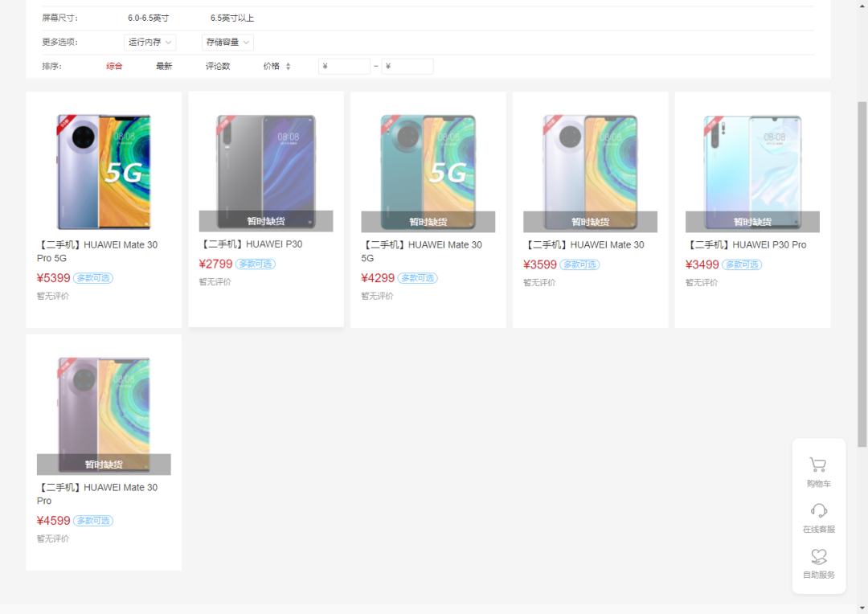Focus the minimum price input field
This screenshot has width=868, height=614.
(x=344, y=67)
